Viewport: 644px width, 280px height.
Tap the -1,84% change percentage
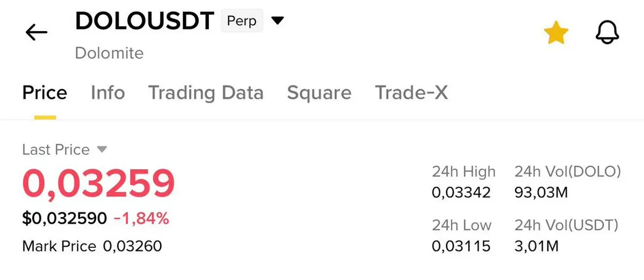[x=141, y=218]
